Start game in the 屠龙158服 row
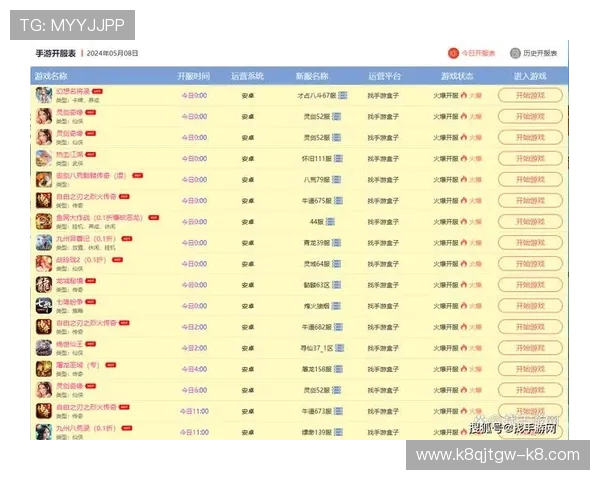600x480 pixels. (530, 369)
